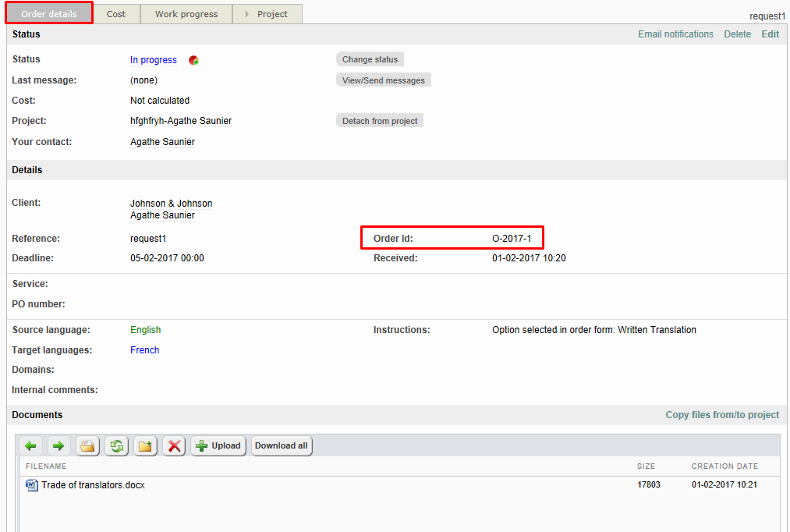
Task: Create a new folder in Documents
Action: 146,446
